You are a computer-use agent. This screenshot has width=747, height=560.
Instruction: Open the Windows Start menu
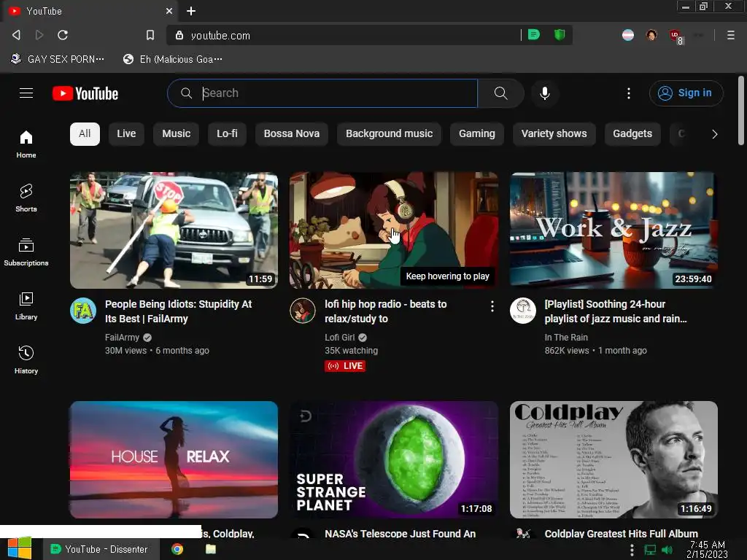pyautogui.click(x=19, y=548)
